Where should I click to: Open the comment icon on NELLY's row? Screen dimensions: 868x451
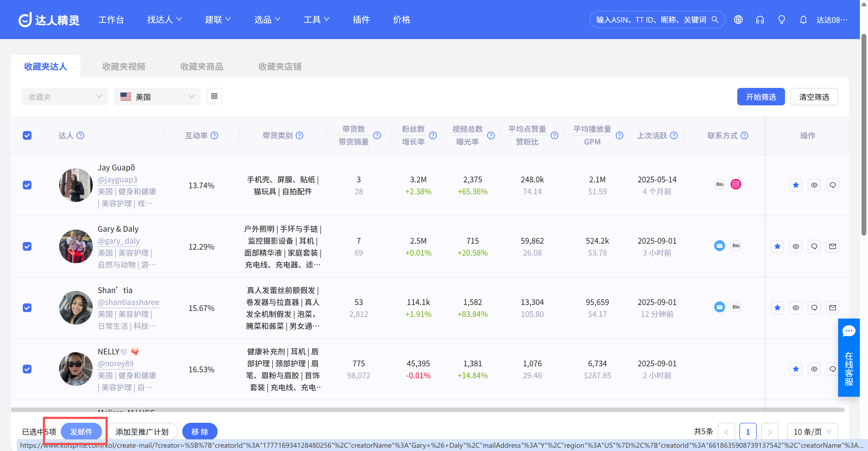point(833,369)
